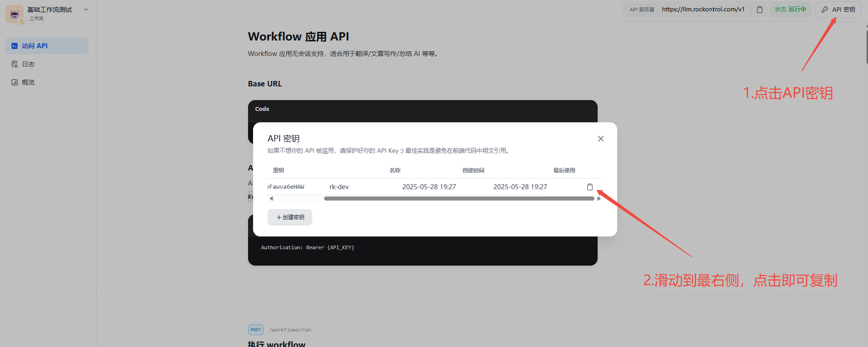Viewport: 868px width, 347px height.
Task: Click the horizontal scrollbar thumb in key table
Action: click(459, 198)
